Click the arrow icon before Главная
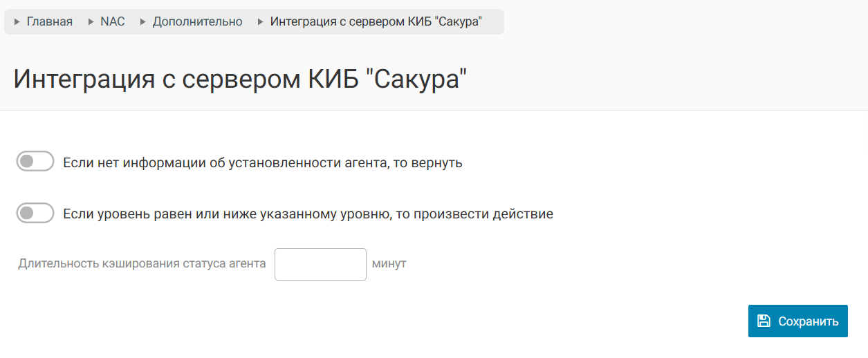 pos(17,22)
